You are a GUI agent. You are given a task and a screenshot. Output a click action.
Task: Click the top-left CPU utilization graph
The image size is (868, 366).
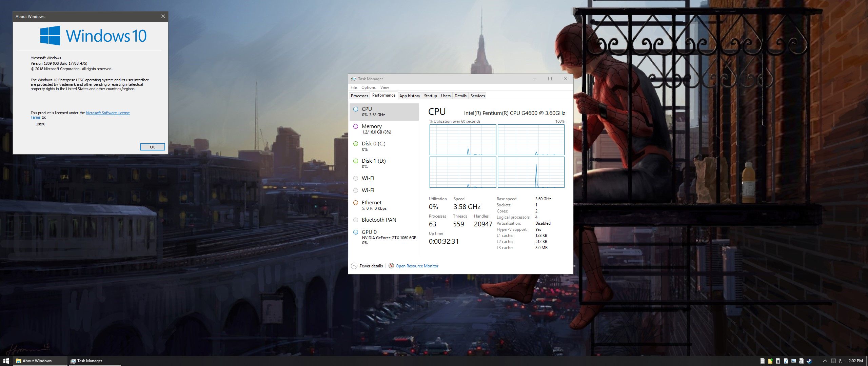coord(463,140)
